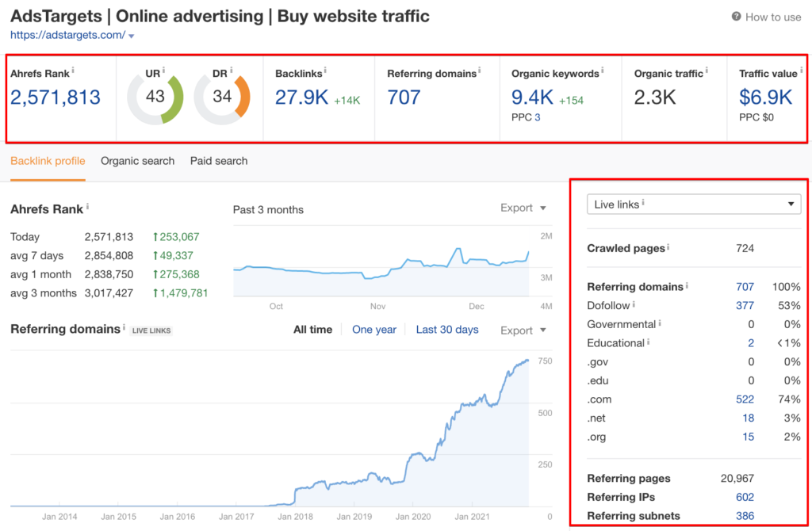812x531 pixels.
Task: Click the Referring domains growth chart
Action: (270, 430)
